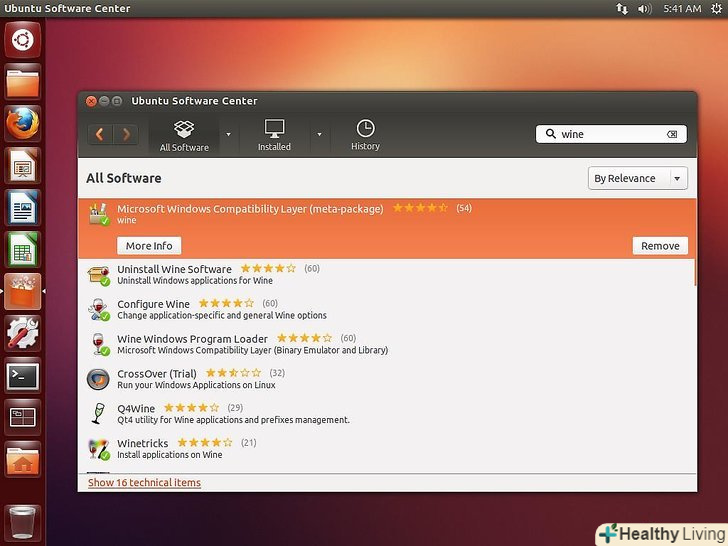Open Terminal from the launcher
Viewport: 728px width, 546px height.
23,376
